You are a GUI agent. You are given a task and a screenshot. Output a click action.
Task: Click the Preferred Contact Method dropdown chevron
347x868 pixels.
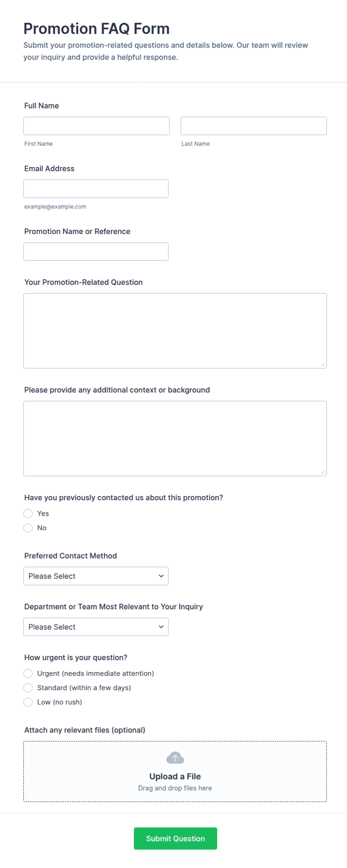coord(161,576)
